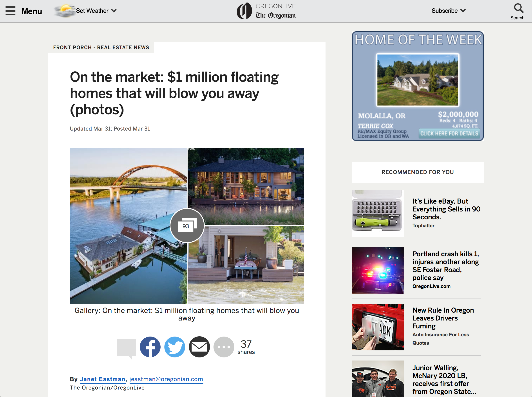
Task: Go to the OregonLive Oregonian logo homepage
Action: tap(266, 11)
